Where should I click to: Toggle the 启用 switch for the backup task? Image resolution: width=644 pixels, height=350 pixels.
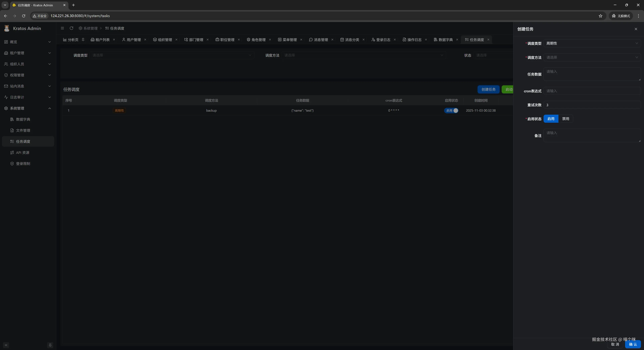coord(451,110)
